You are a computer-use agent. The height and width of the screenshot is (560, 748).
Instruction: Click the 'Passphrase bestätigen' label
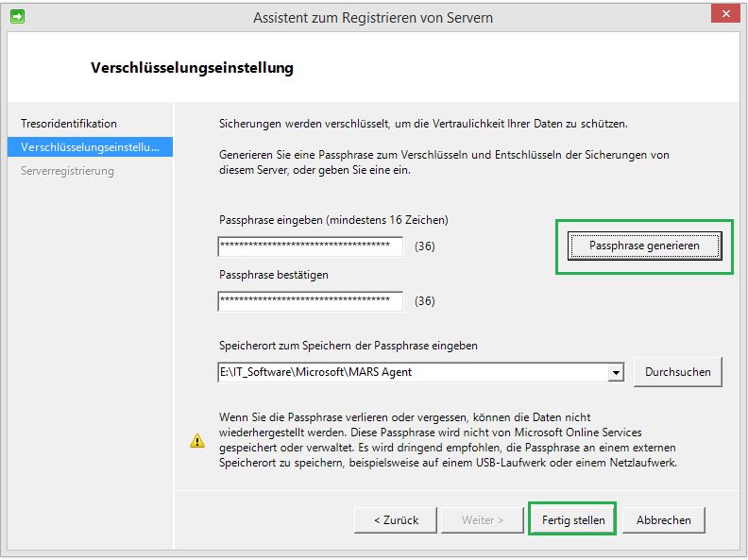274,275
